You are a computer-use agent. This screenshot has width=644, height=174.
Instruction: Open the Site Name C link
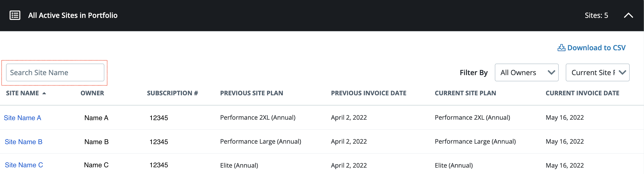(24, 165)
